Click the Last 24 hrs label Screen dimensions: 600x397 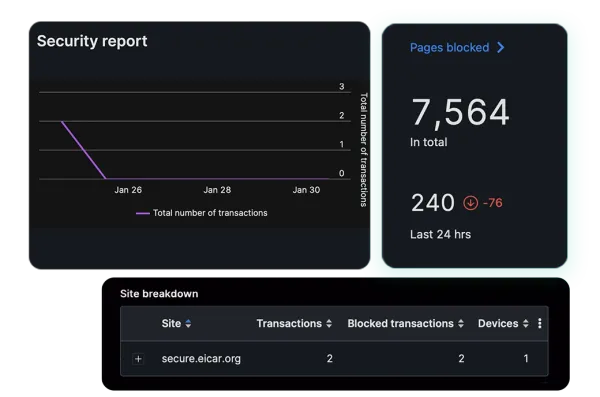(x=440, y=234)
